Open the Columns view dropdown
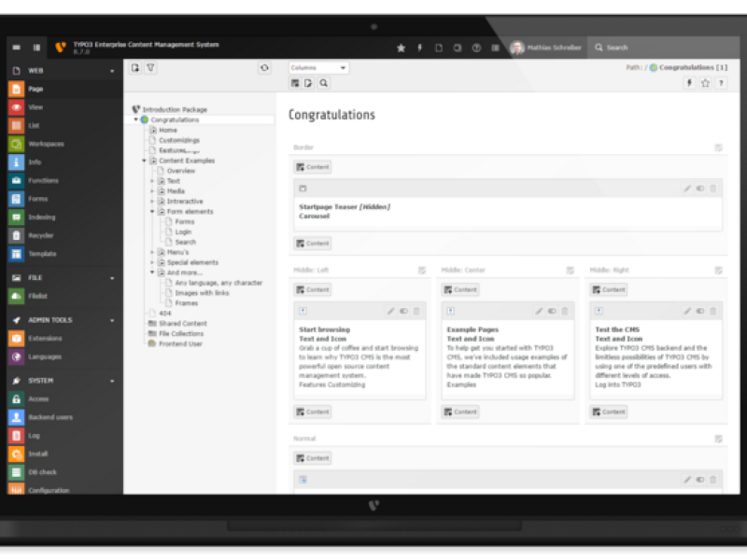The width and height of the screenshot is (747, 560). (x=318, y=67)
